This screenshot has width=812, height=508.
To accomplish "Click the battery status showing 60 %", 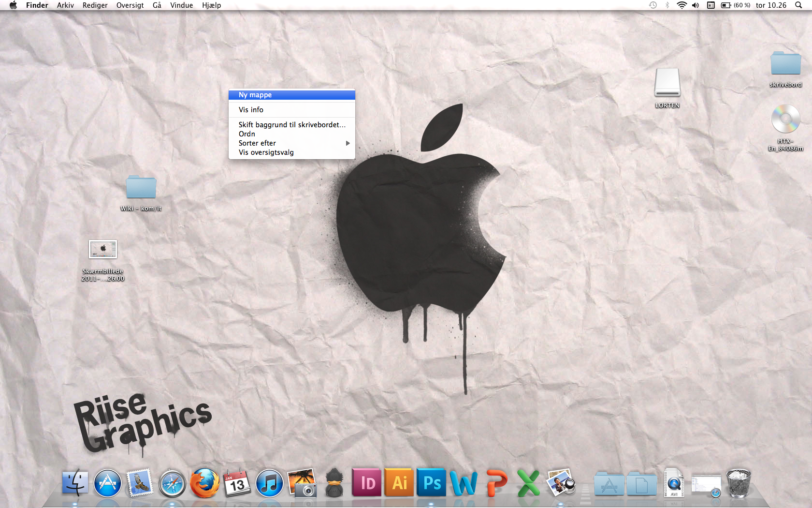I will [x=736, y=5].
